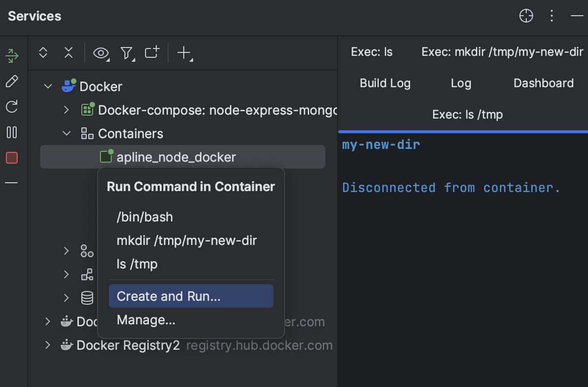The image size is (588, 387).
Task: Switch to the Dashboard tab
Action: [x=543, y=83]
